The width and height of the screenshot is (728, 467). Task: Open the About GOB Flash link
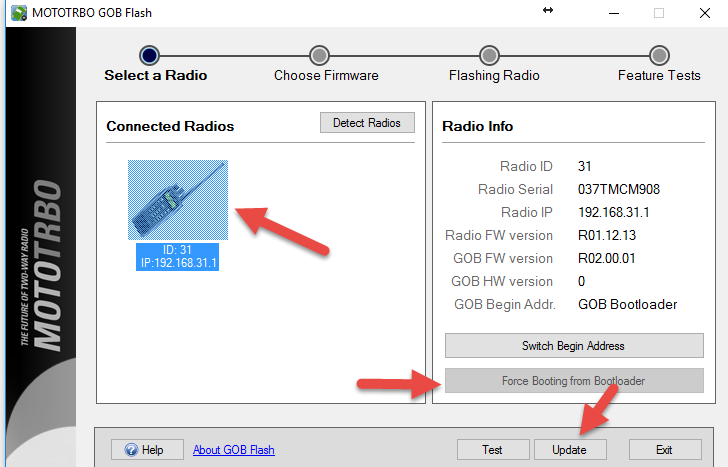point(234,450)
